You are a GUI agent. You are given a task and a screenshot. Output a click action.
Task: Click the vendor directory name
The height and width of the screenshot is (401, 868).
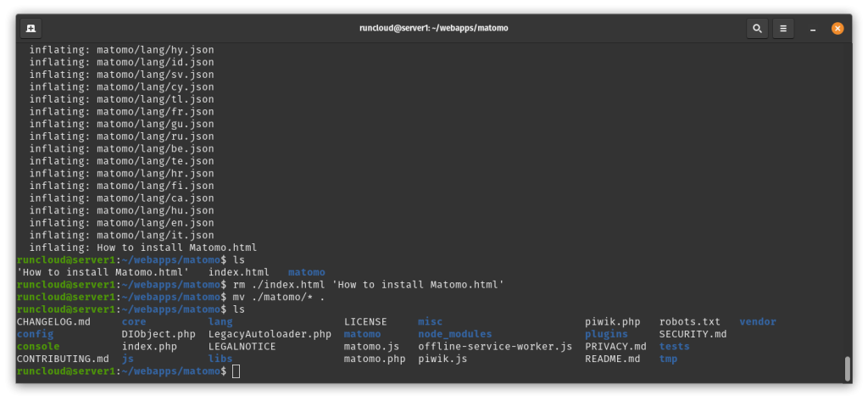pos(758,322)
